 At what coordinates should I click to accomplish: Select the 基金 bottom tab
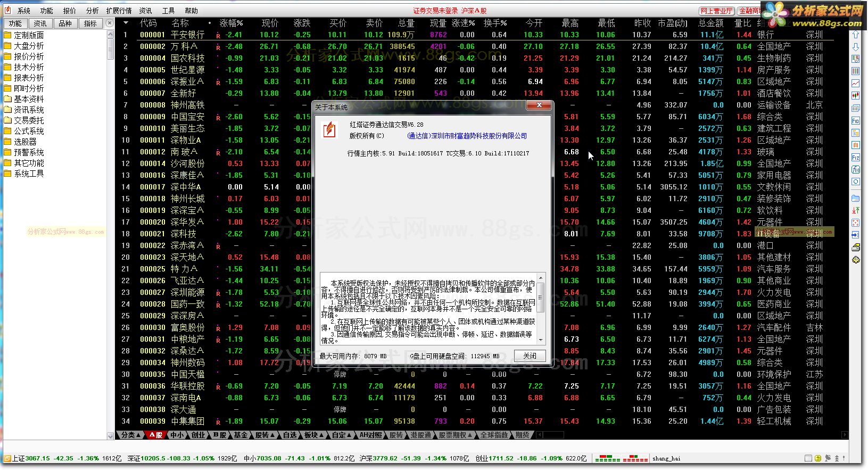pyautogui.click(x=241, y=435)
